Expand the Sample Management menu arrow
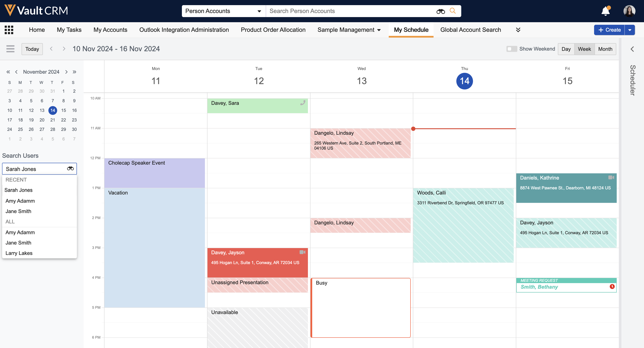 click(379, 30)
